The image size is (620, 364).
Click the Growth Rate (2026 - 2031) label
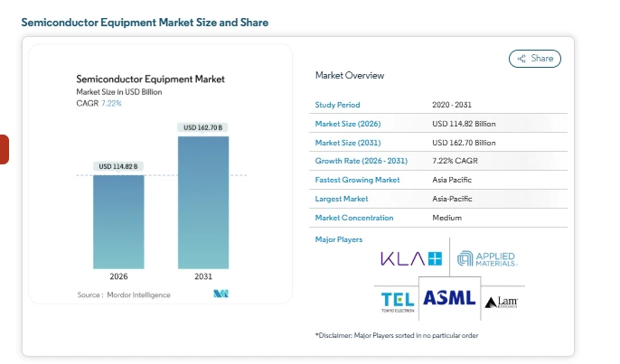pos(361,161)
